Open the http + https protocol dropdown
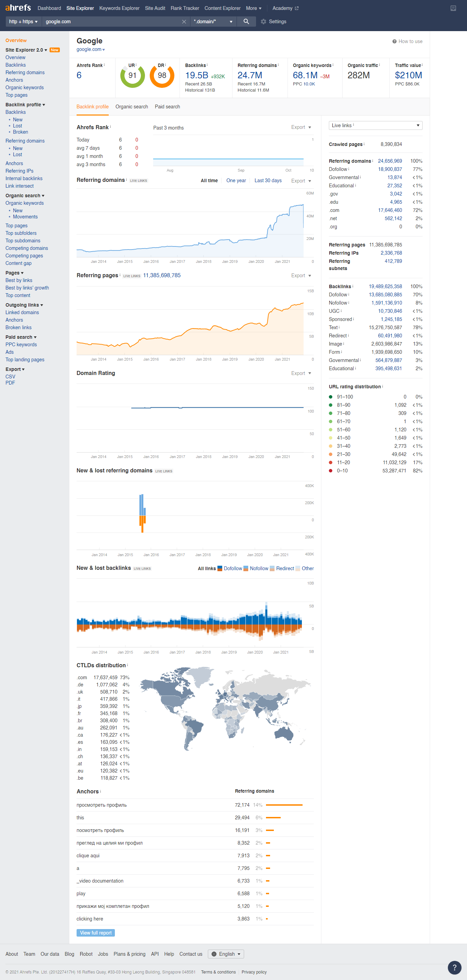Viewport: 467px width, 980px height. (x=23, y=22)
